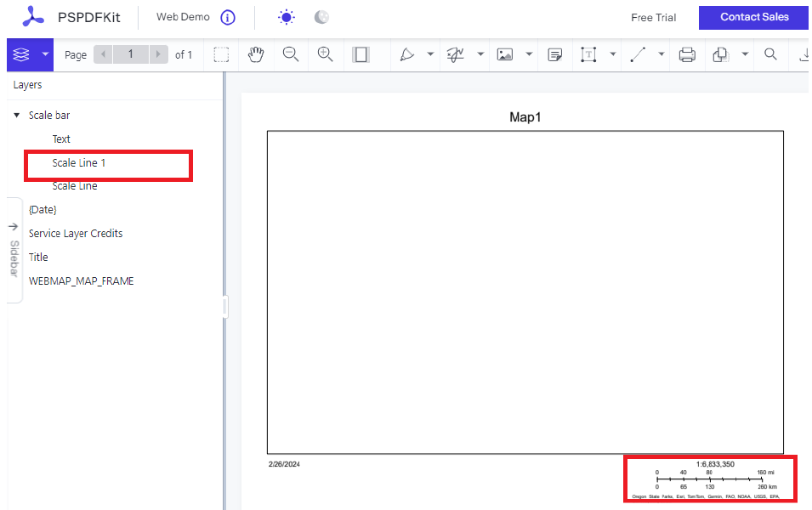Click the document editor pages icon
The width and height of the screenshot is (812, 510).
[x=721, y=54]
